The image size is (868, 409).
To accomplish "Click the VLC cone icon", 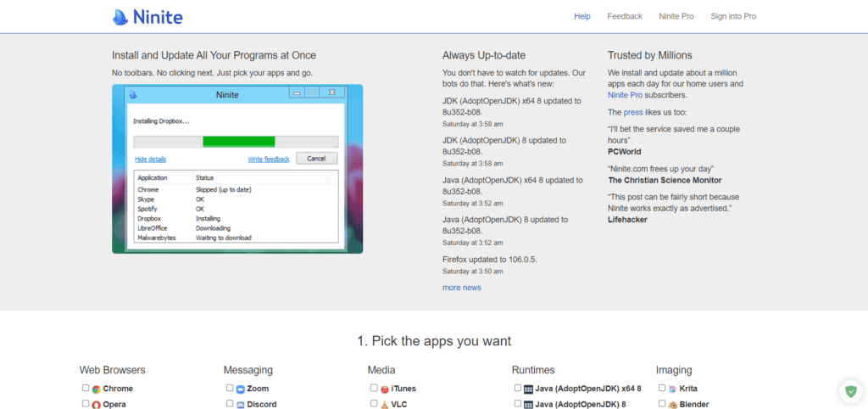I will (384, 405).
